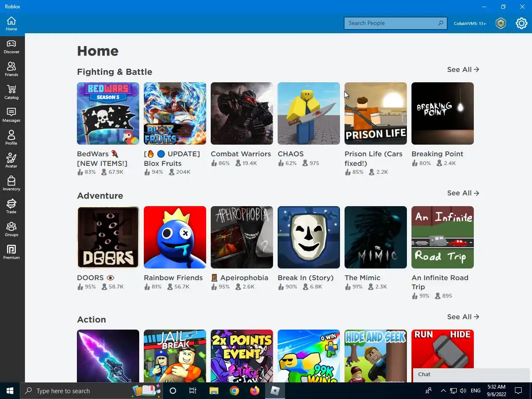Click the Combat Warriors title text
Screen dimensions: 532x399
[x=241, y=154]
